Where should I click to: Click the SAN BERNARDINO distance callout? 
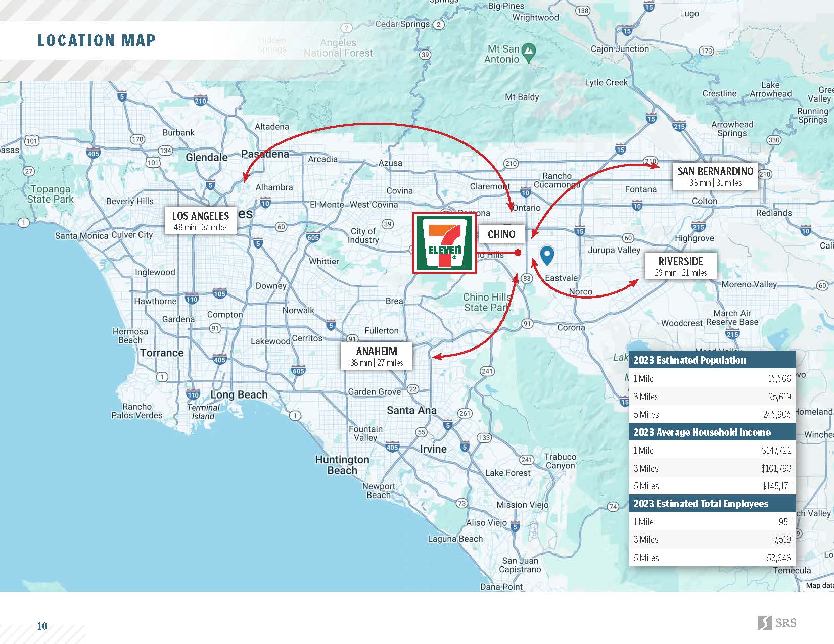[x=715, y=176]
